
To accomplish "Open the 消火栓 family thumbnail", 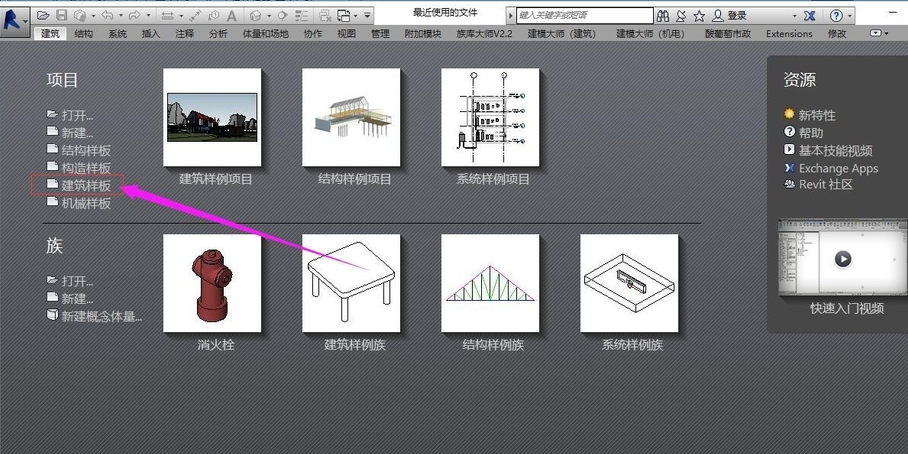I will pyautogui.click(x=212, y=283).
